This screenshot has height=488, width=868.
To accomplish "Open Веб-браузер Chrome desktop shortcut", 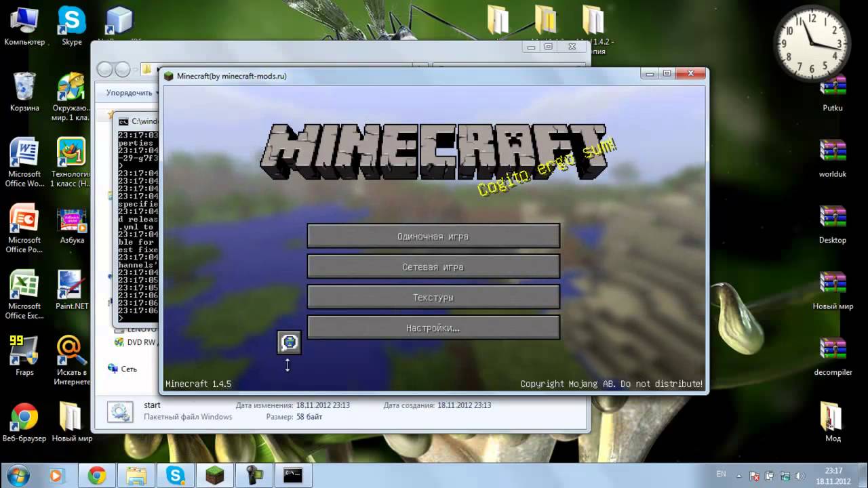I will 24,423.
